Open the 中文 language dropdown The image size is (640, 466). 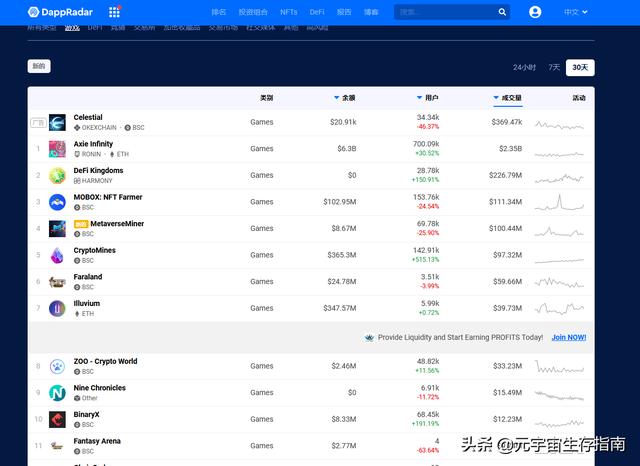click(x=576, y=12)
